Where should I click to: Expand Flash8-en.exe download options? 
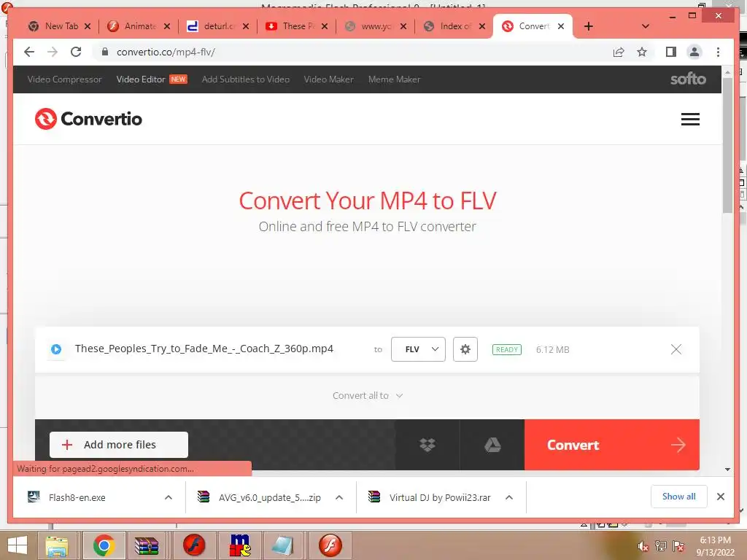click(169, 497)
